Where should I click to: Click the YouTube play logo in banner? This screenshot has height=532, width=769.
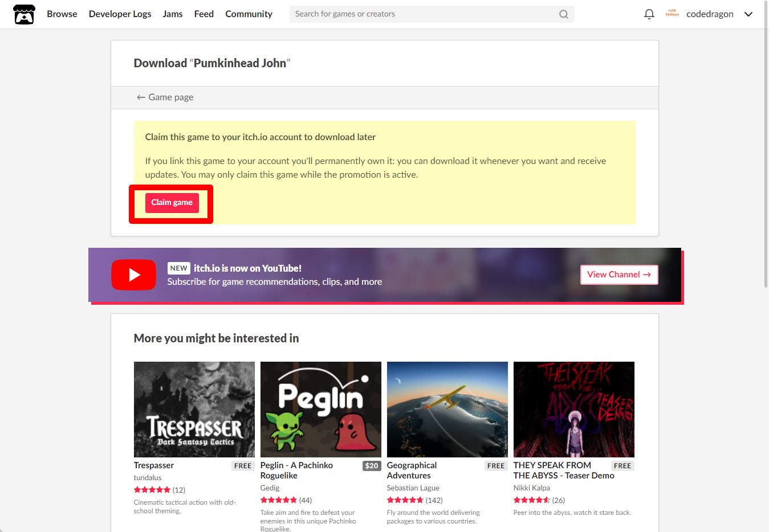coord(133,275)
